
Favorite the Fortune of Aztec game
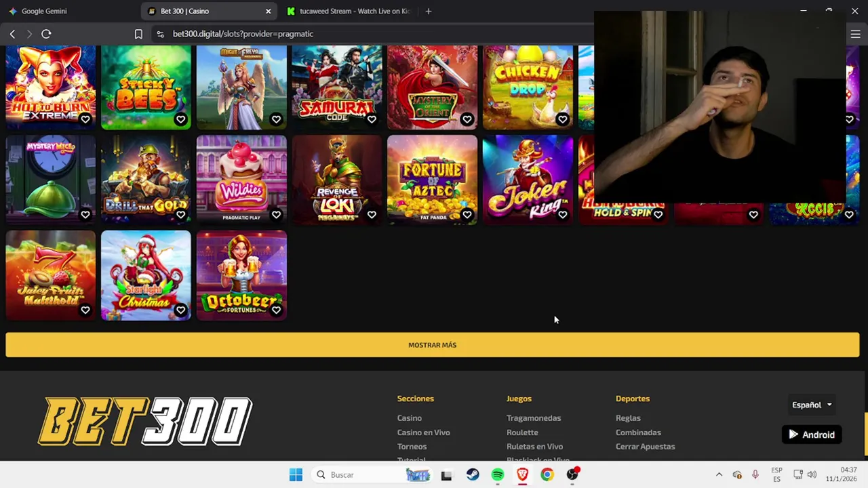click(x=467, y=215)
